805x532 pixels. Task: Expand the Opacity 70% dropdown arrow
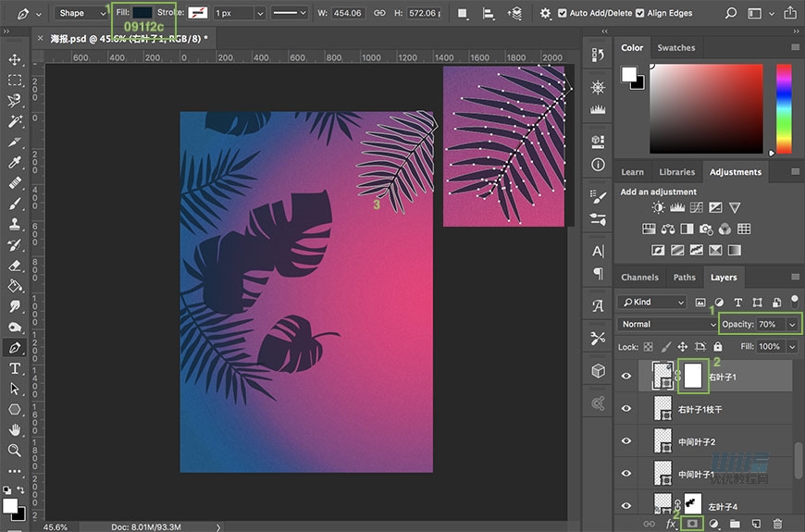(x=792, y=324)
